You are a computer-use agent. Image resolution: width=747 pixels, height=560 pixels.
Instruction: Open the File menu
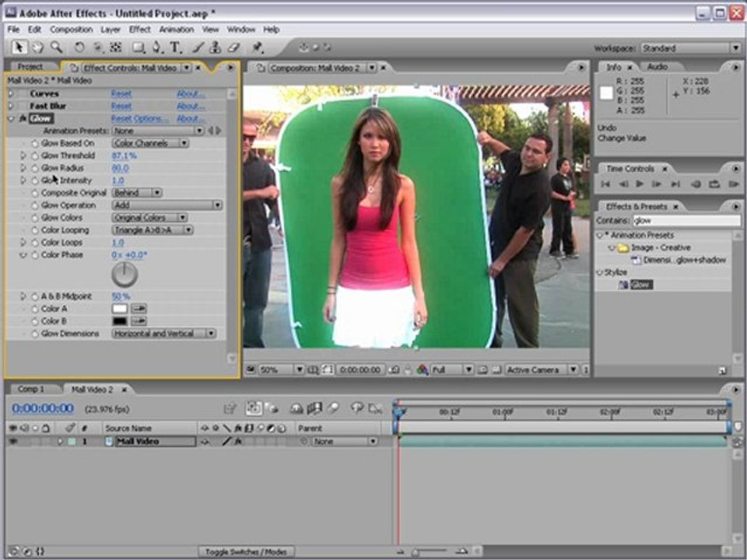[x=13, y=30]
